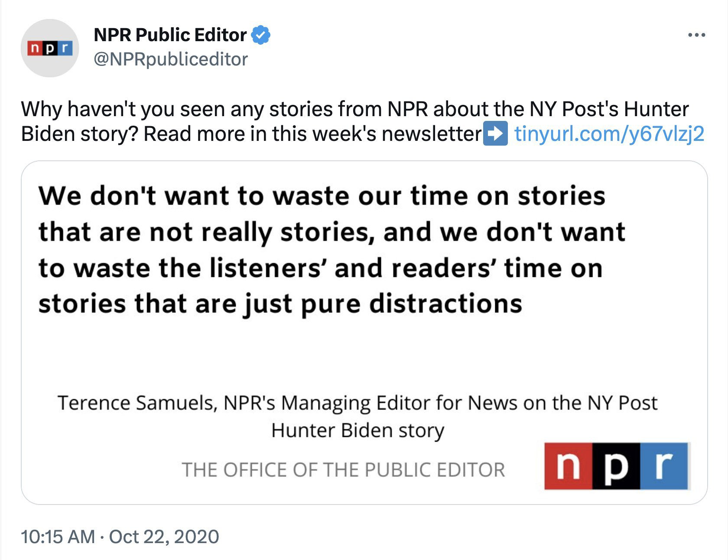Click the 10:15 AM timestamp
Viewport: 728px width, 560px height.
pyautogui.click(x=58, y=537)
